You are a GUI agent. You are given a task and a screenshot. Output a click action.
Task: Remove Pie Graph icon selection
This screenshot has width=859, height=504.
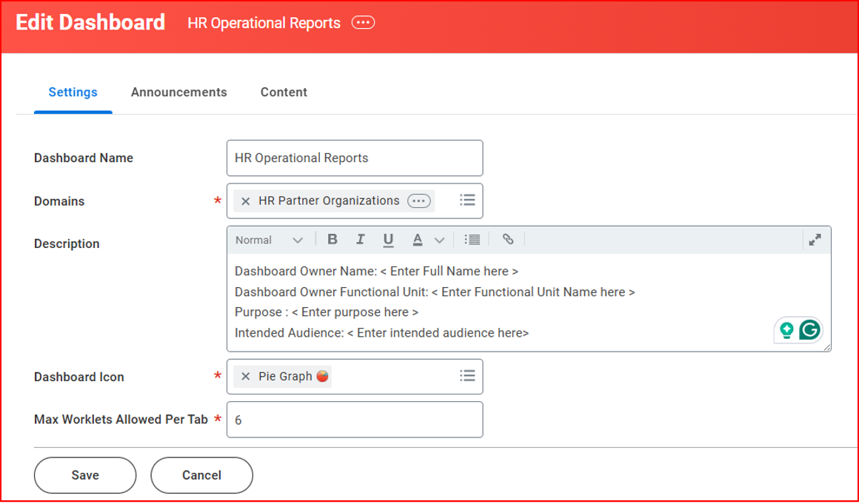pyautogui.click(x=246, y=377)
